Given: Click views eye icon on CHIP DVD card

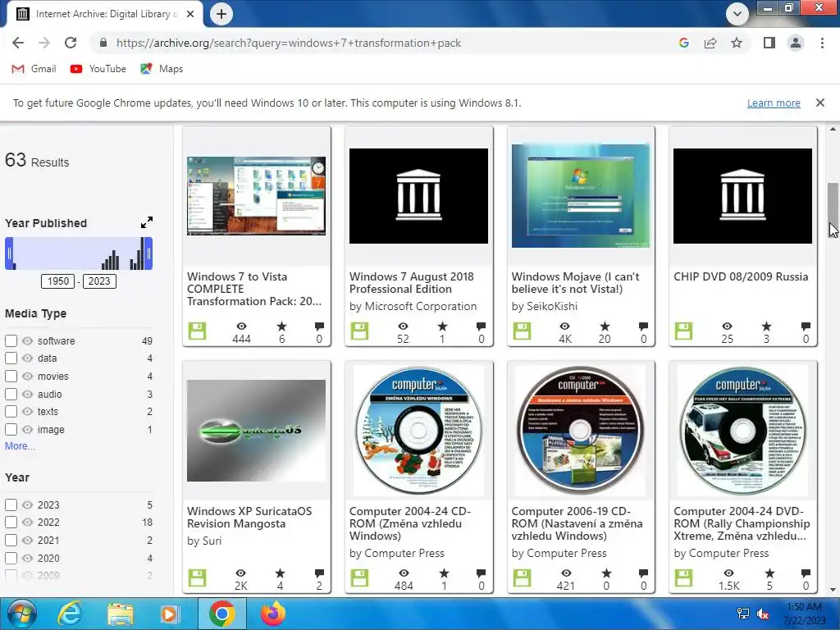Looking at the screenshot, I should pyautogui.click(x=727, y=326).
